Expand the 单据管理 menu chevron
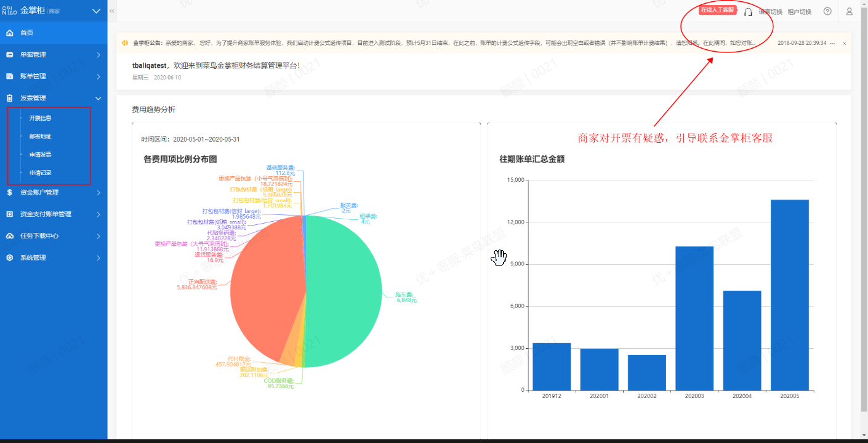 [98, 55]
